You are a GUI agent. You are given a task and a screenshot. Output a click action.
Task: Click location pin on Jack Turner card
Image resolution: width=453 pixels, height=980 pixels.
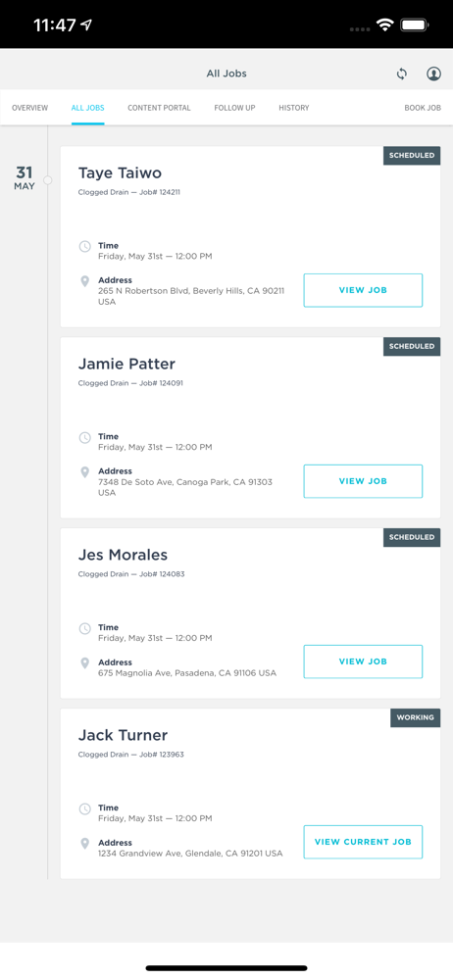[84, 845]
